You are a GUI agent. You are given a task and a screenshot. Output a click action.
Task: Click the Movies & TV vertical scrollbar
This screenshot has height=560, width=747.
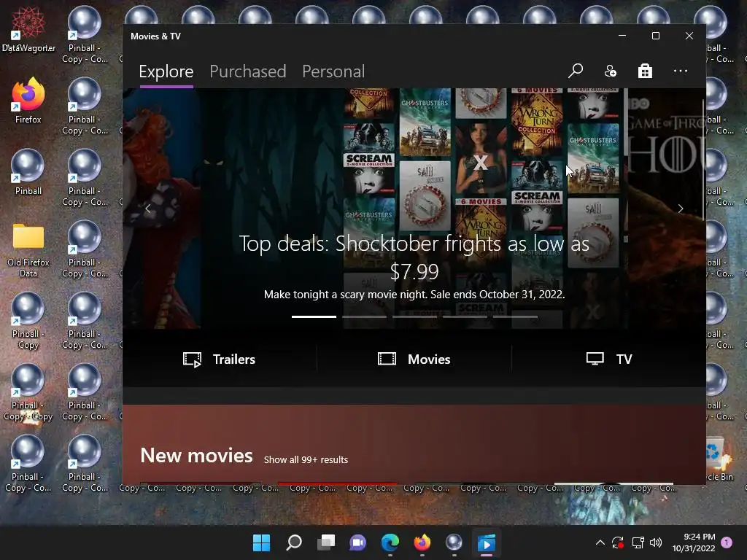click(703, 161)
